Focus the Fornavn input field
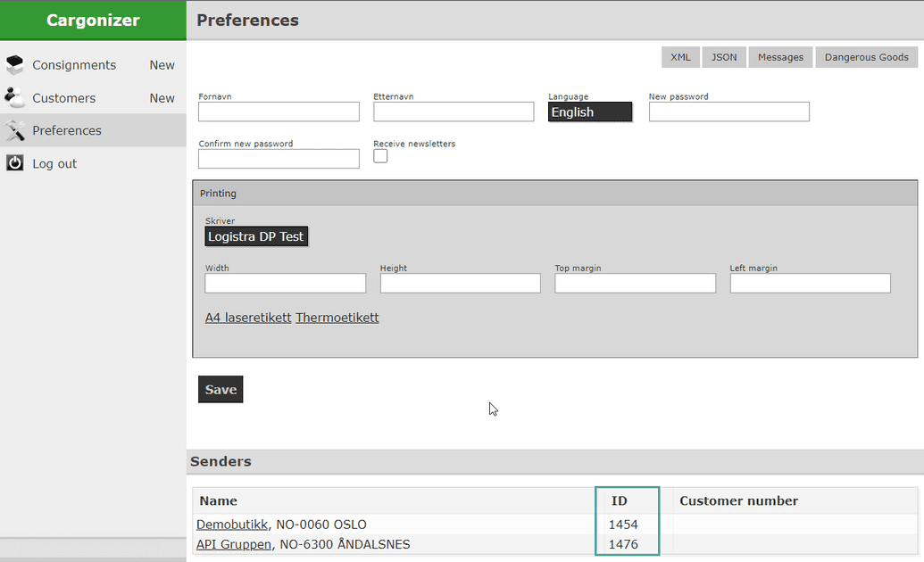This screenshot has width=924, height=562. pos(279,112)
